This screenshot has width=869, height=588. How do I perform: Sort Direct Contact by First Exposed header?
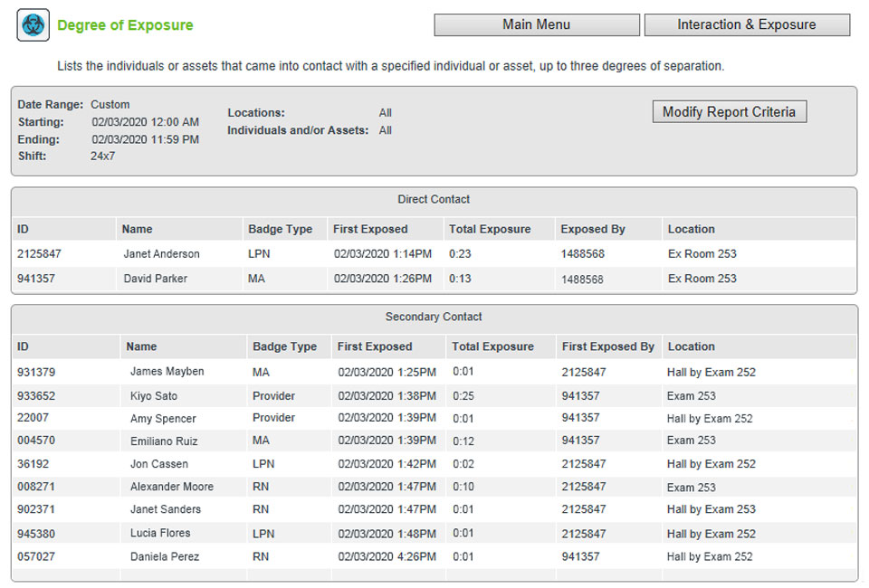click(x=370, y=230)
